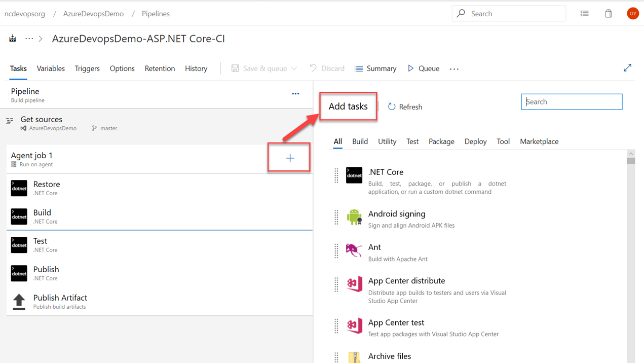This screenshot has width=644, height=363.
Task: Click the Add tasks search field
Action: click(x=572, y=102)
